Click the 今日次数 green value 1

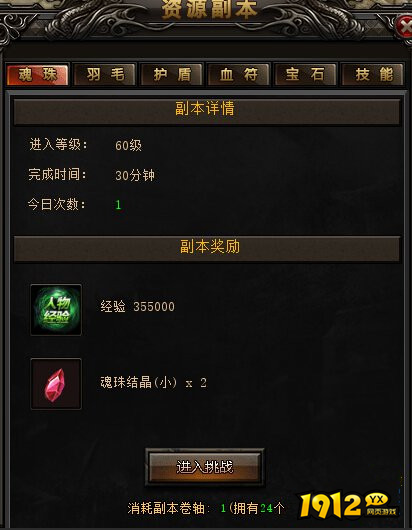[118, 204]
